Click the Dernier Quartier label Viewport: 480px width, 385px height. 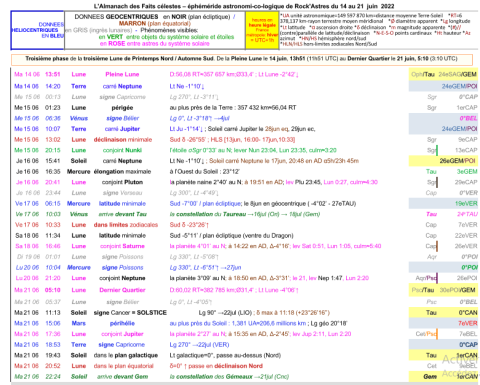tap(122, 290)
